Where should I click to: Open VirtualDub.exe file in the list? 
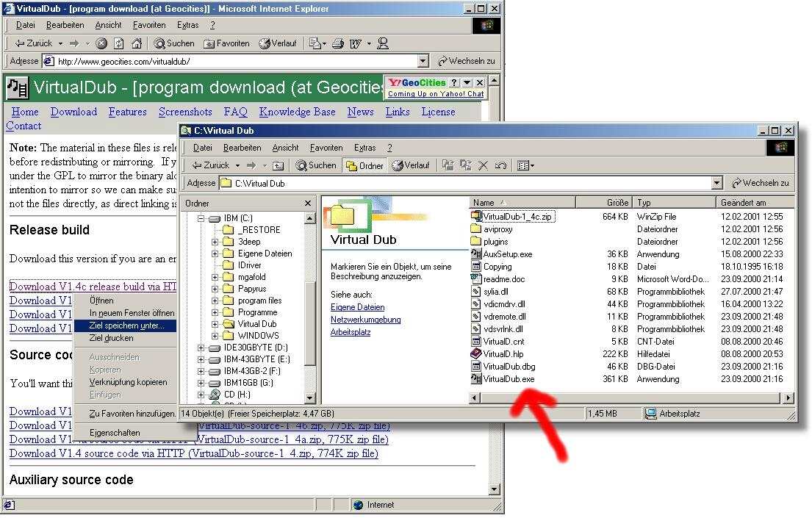pyautogui.click(x=508, y=379)
